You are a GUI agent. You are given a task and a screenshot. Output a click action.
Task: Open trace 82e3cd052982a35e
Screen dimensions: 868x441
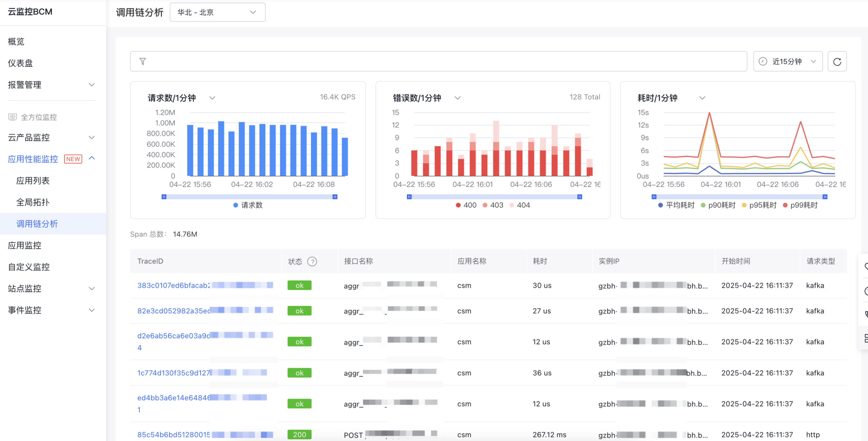(174, 311)
